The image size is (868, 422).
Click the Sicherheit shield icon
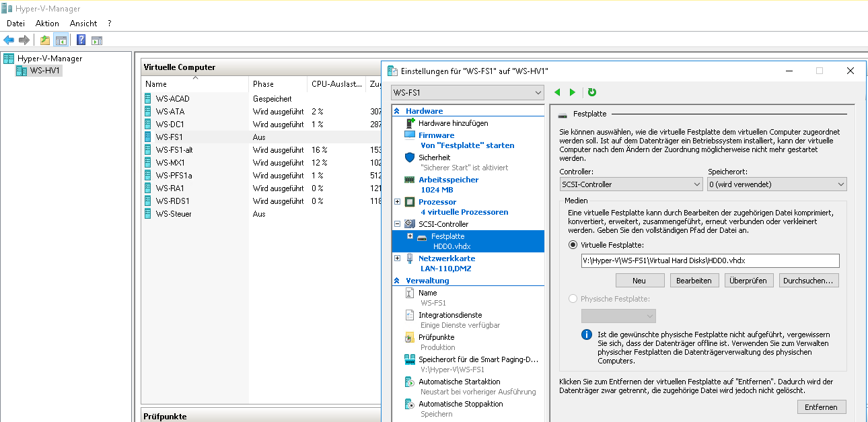410,157
